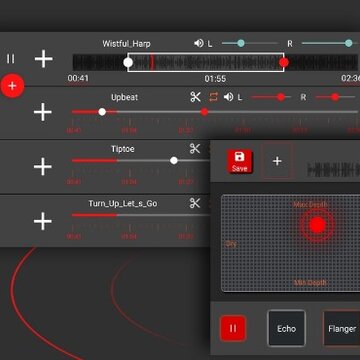Click the red dot on the effect XY pad
Image resolution: width=360 pixels, height=360 pixels.
click(317, 225)
